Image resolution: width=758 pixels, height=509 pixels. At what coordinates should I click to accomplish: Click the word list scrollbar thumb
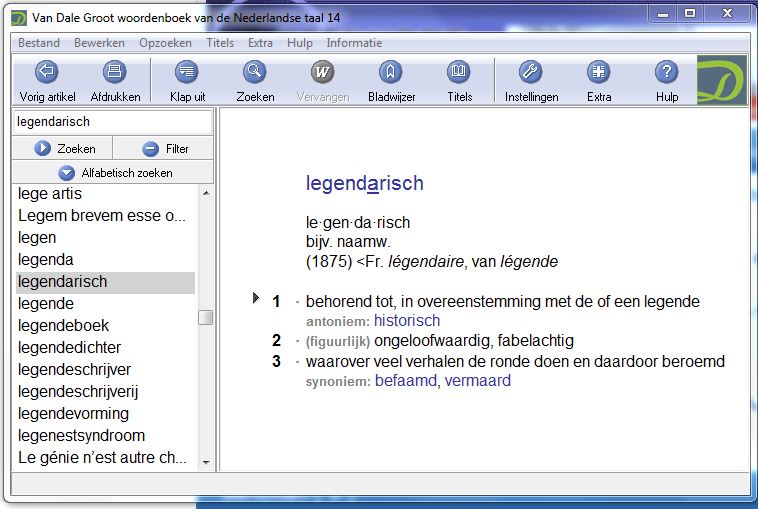(x=205, y=317)
